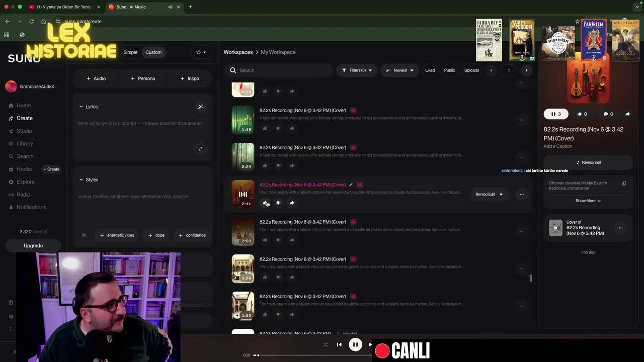
Task: Add the energetic vibes style tag
Action: (117, 235)
